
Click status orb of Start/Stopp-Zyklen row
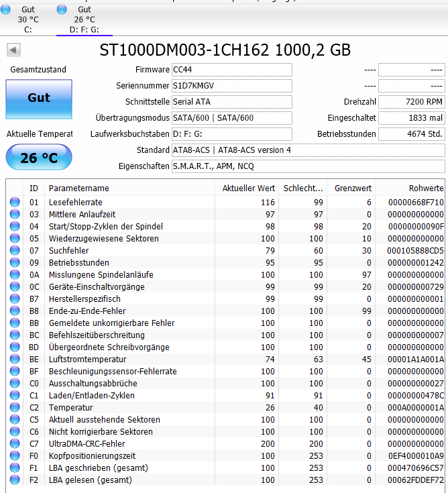15,227
